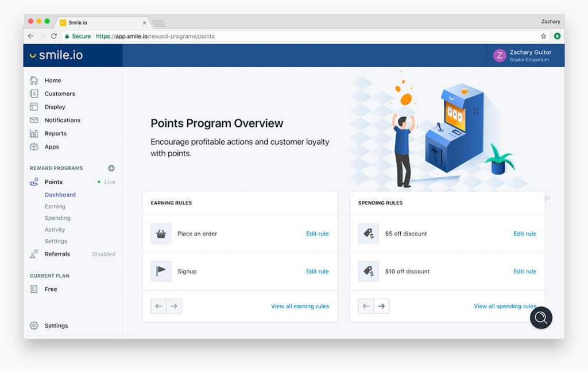588x372 pixels.
Task: Open the Settings gear in sidebar
Action: pos(34,325)
